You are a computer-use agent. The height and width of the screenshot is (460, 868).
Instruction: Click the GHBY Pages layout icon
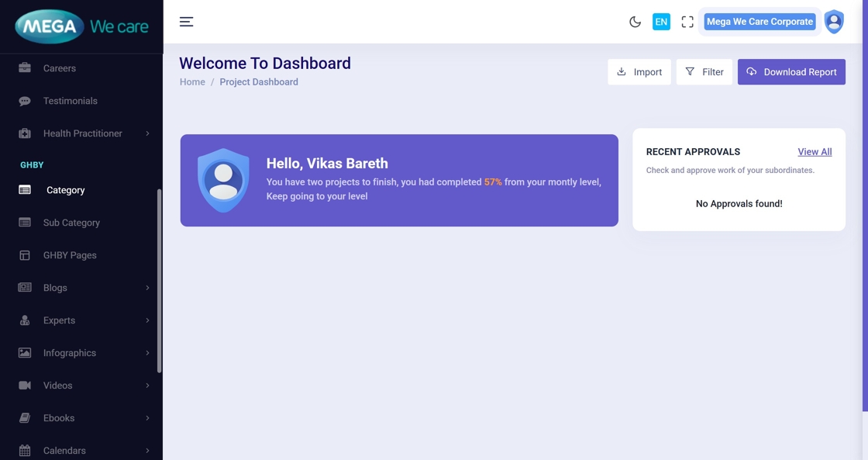coord(25,255)
